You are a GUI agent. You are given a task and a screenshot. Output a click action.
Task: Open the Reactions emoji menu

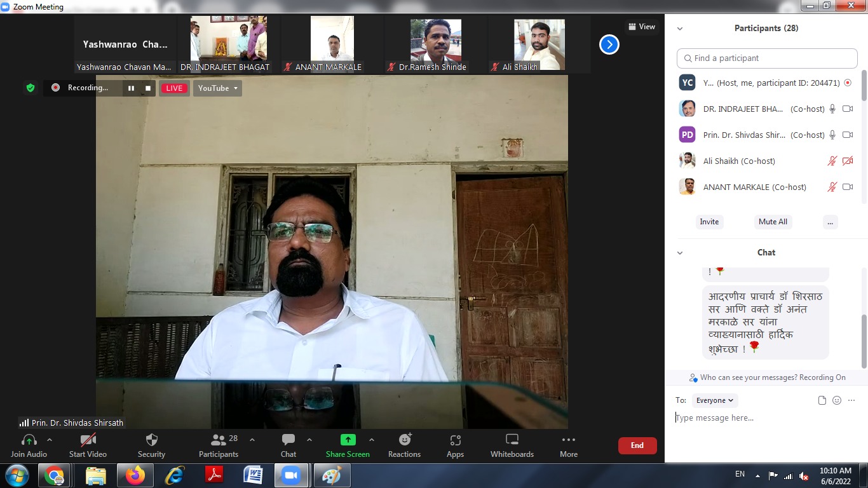click(405, 440)
